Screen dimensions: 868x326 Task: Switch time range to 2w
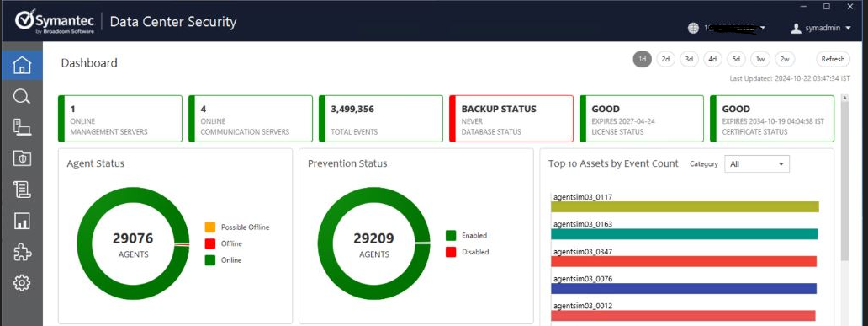click(x=785, y=59)
